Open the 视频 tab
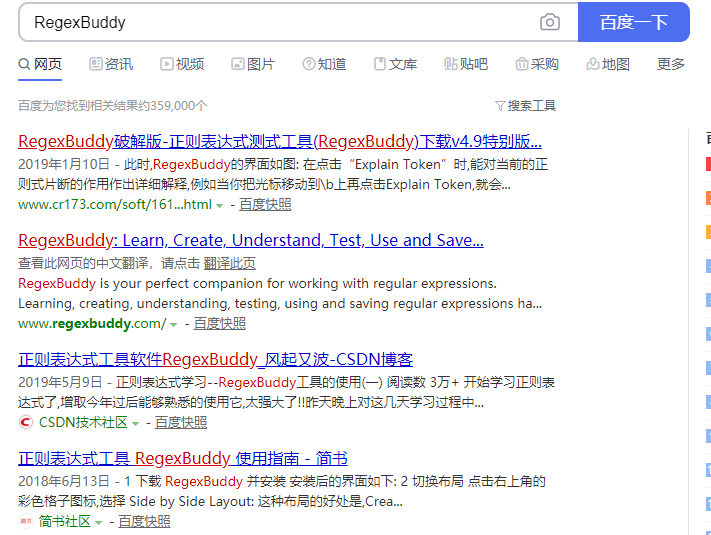The image size is (711, 535). point(182,64)
